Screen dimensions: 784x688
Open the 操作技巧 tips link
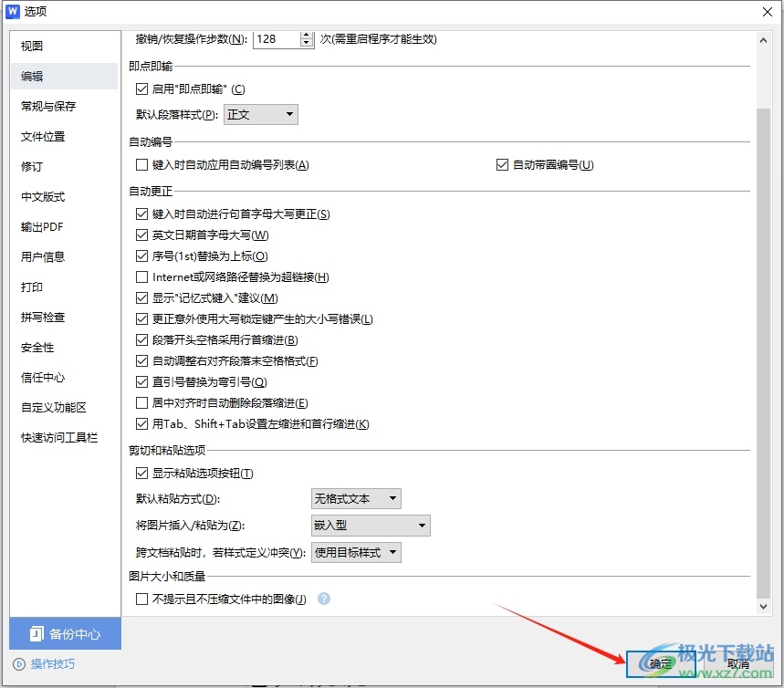(44, 664)
